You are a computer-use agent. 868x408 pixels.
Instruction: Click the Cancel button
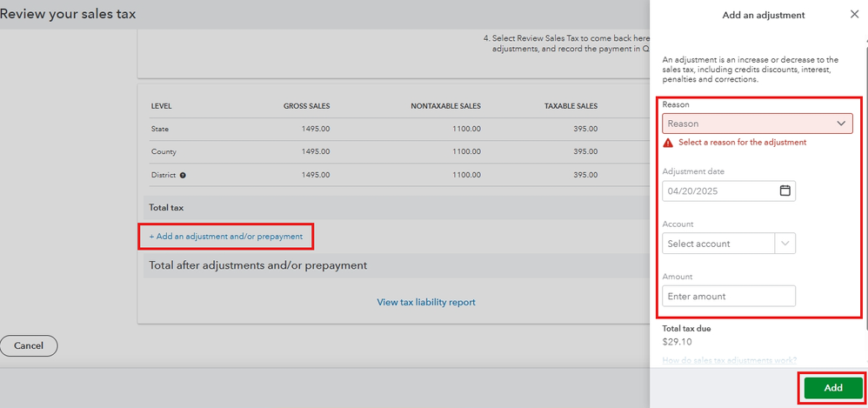click(29, 346)
